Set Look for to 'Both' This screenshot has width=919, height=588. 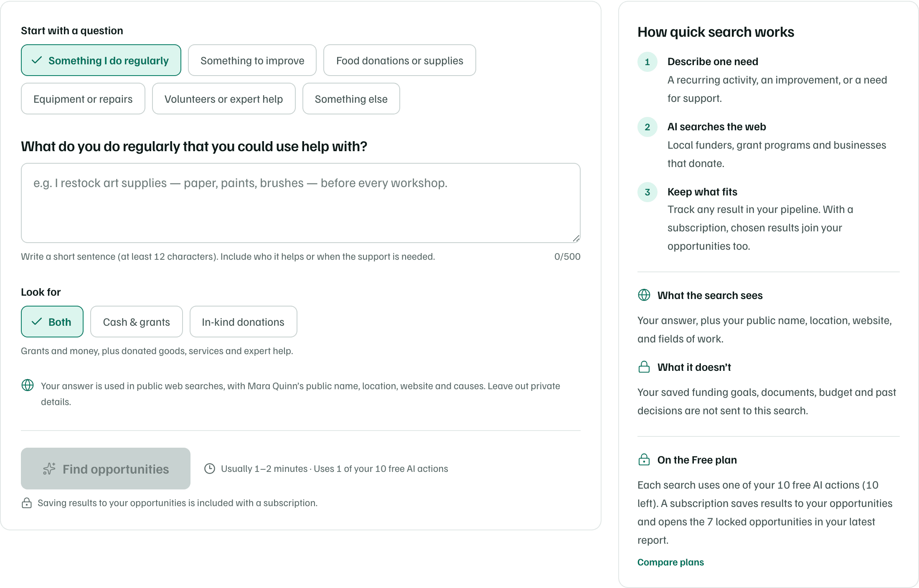[52, 322]
